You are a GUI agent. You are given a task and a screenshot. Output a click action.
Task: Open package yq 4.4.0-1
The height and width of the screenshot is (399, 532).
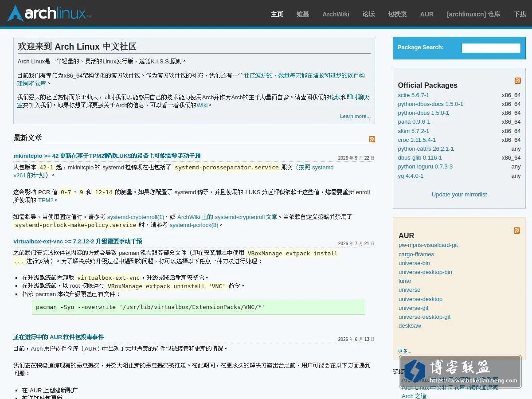(411, 176)
